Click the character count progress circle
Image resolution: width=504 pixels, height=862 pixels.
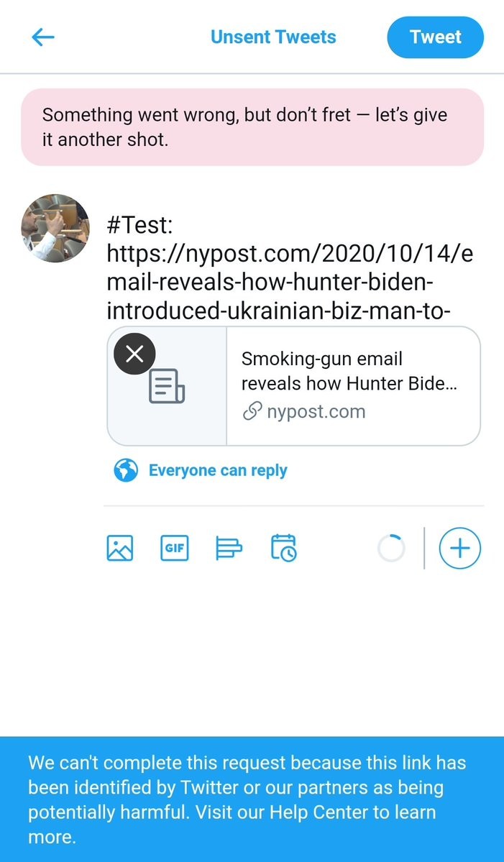pos(391,549)
